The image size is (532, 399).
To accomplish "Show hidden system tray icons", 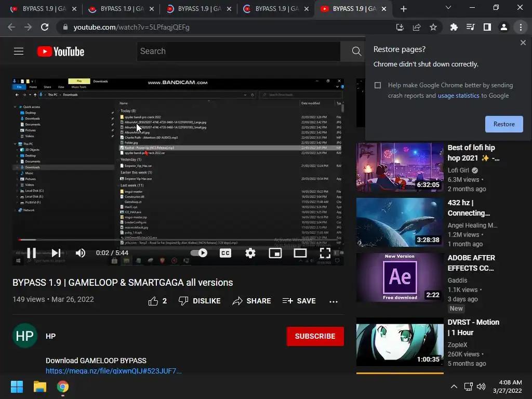I will click(454, 387).
